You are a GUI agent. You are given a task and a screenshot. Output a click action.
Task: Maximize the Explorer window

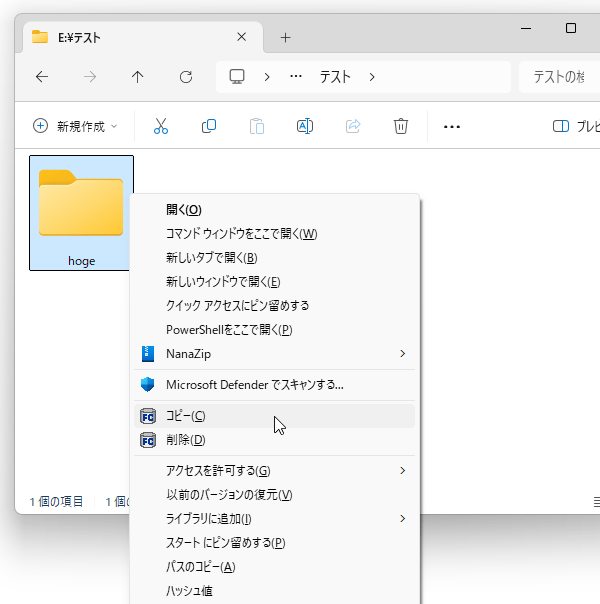pos(571,29)
